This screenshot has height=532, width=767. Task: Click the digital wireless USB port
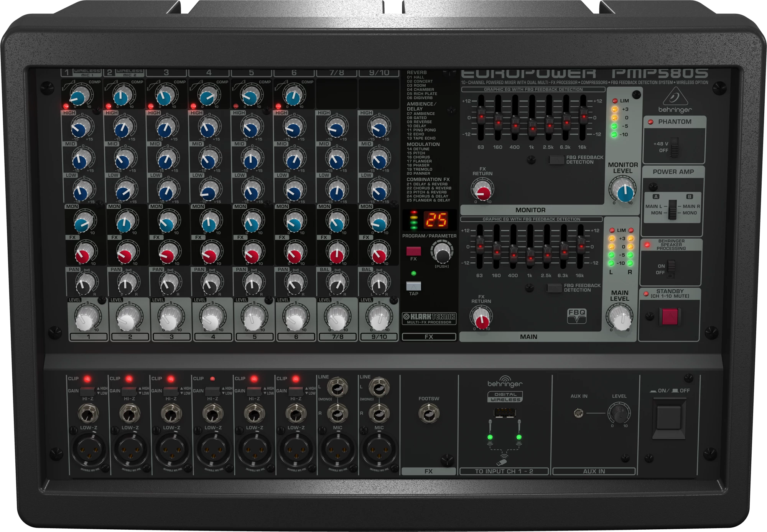[x=504, y=413]
